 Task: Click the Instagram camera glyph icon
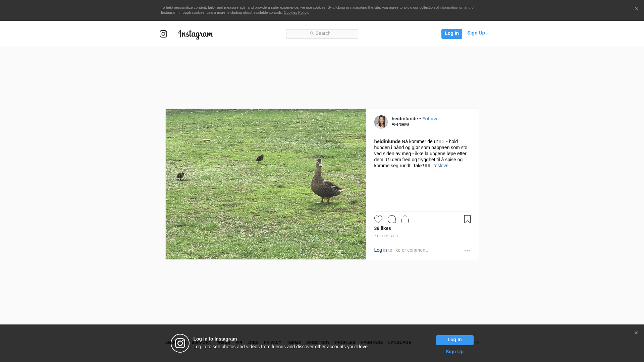[163, 34]
